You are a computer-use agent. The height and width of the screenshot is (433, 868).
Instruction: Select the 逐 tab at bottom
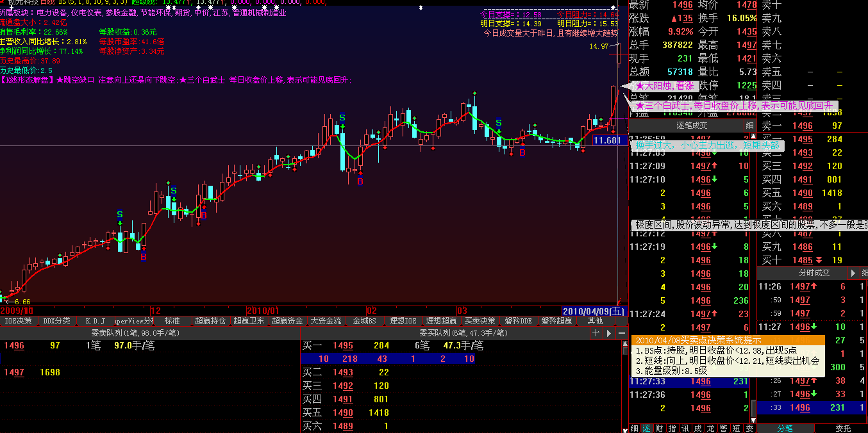click(647, 428)
